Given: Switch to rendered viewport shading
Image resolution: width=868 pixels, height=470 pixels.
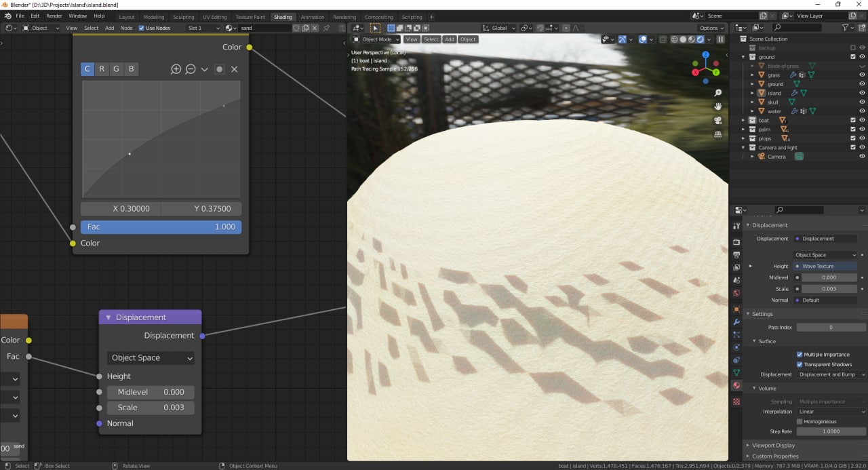Looking at the screenshot, I should 701,39.
